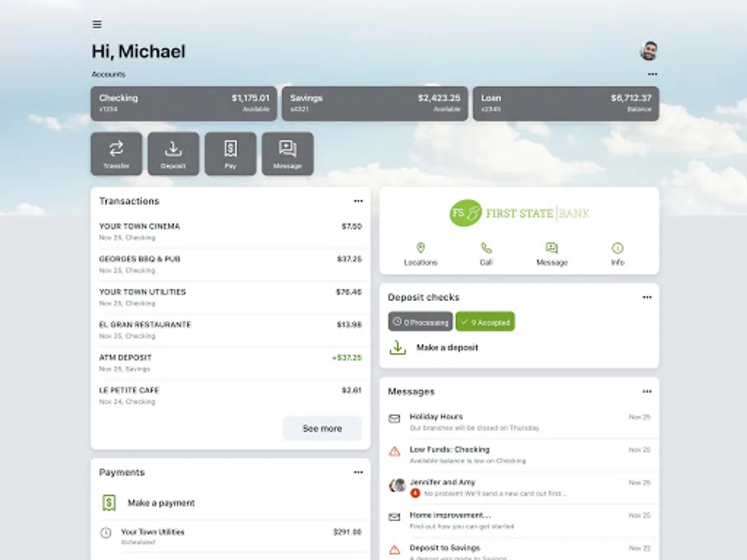Click warning icon beside Deposit to Savings
This screenshot has height=560, width=747.
395,549
